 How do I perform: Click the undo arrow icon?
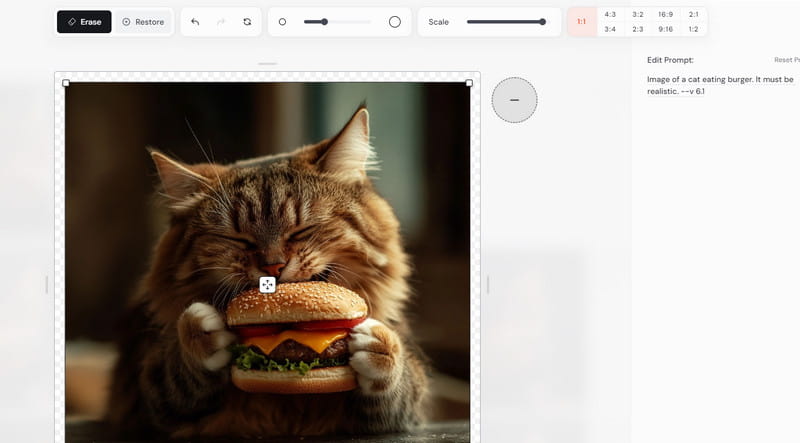195,22
